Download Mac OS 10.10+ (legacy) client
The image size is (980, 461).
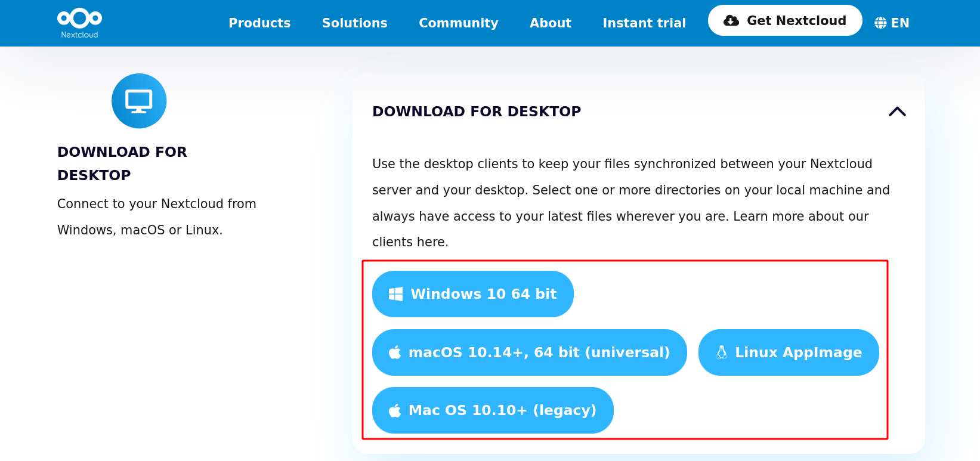pyautogui.click(x=493, y=410)
